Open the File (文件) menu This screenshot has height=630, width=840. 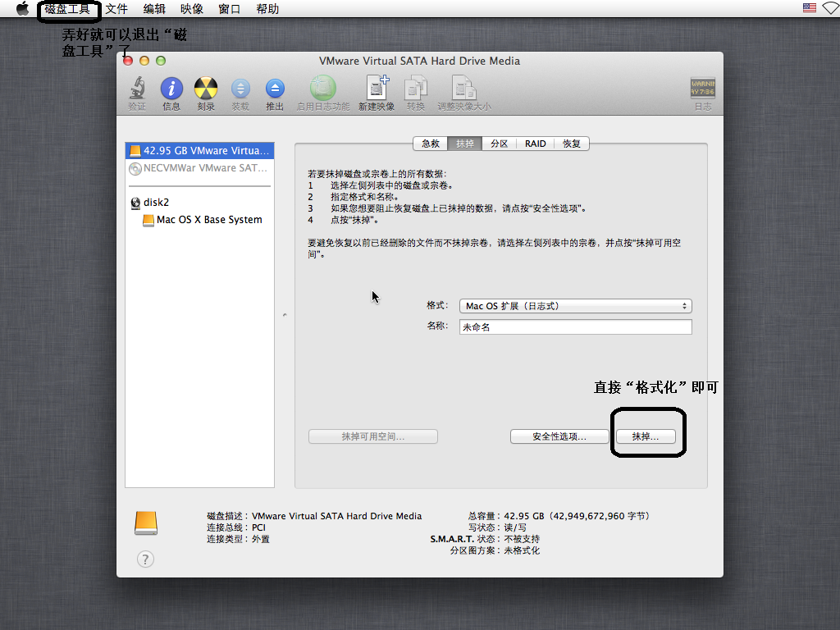coord(116,8)
